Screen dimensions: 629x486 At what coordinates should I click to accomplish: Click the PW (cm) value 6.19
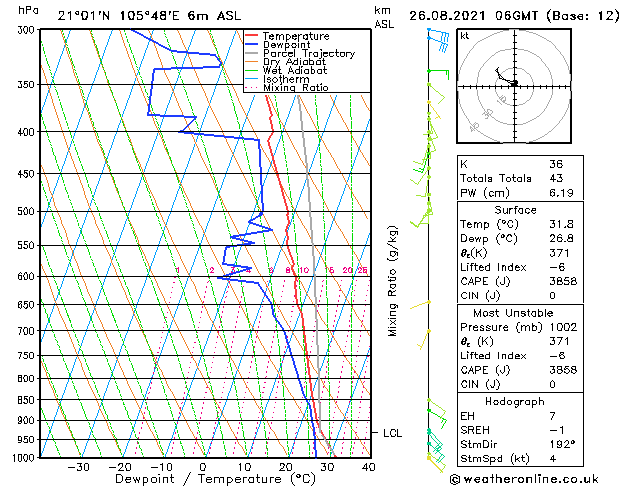tap(561, 193)
